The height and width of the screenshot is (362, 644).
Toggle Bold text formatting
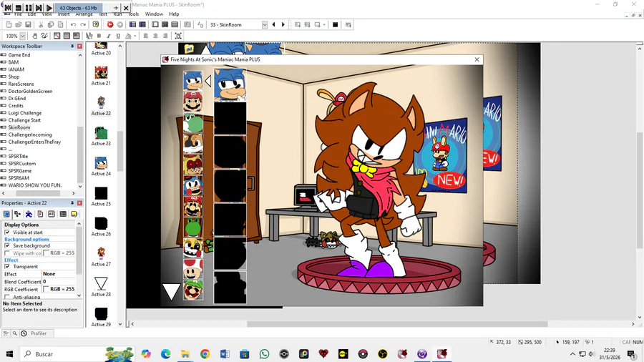99,36
